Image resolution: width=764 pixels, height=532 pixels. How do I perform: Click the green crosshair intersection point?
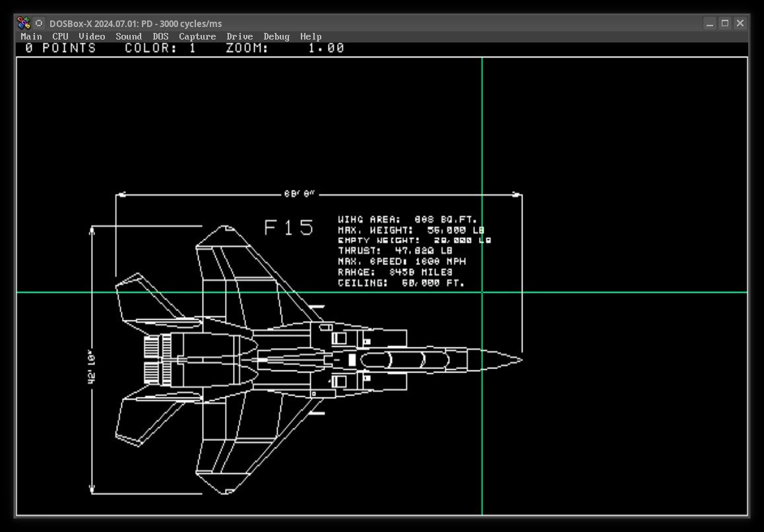(x=482, y=292)
